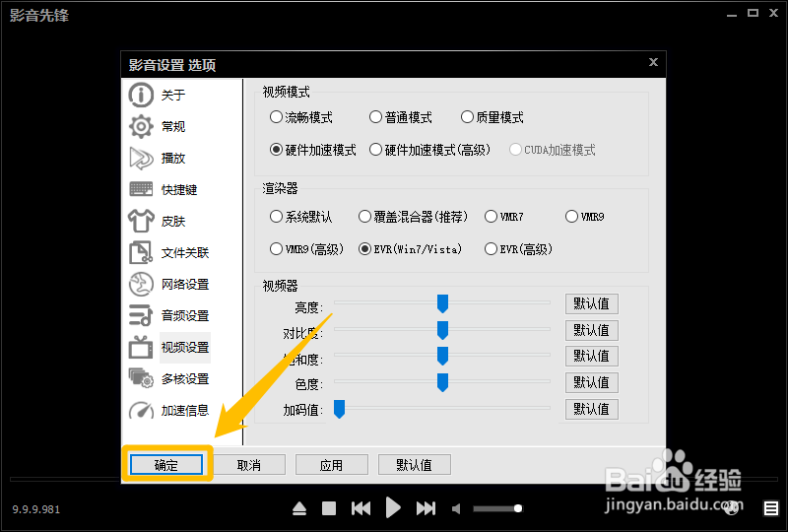Click the version text 9.9.9.981
The height and width of the screenshot is (532, 788).
click(x=36, y=509)
